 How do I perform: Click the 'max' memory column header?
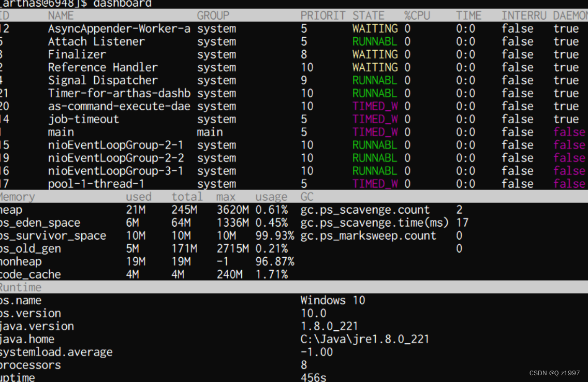point(226,197)
